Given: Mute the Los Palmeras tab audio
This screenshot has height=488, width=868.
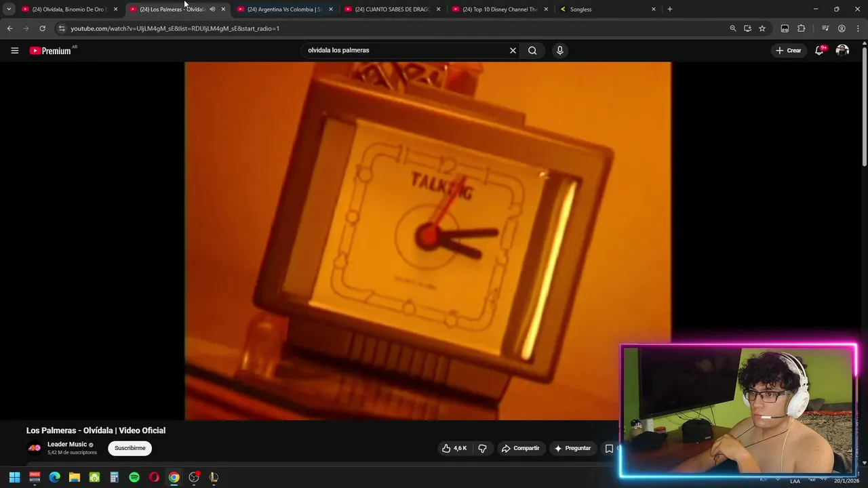Looking at the screenshot, I should (212, 9).
